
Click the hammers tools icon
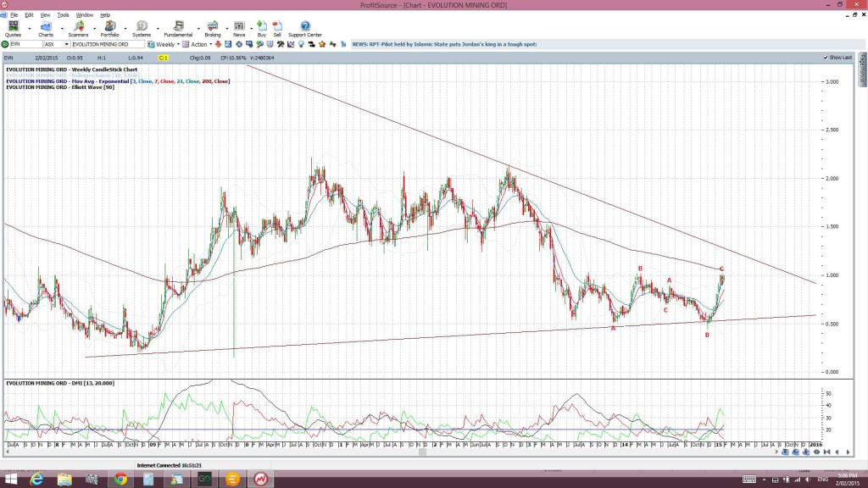pyautogui.click(x=281, y=44)
